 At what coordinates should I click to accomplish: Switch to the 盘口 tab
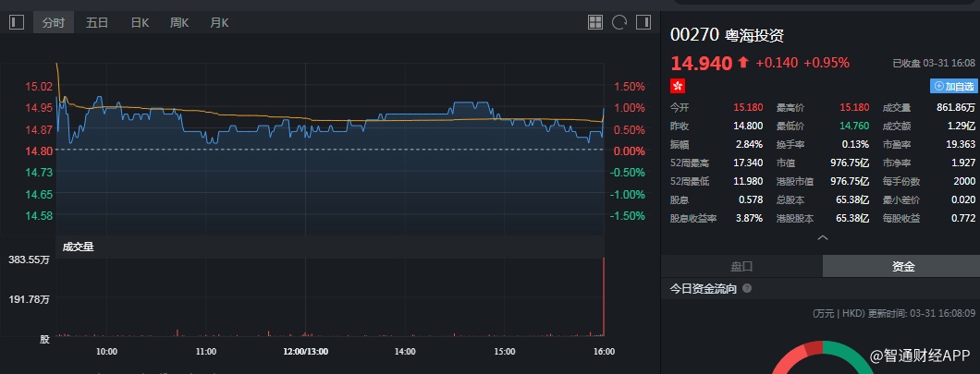(741, 266)
